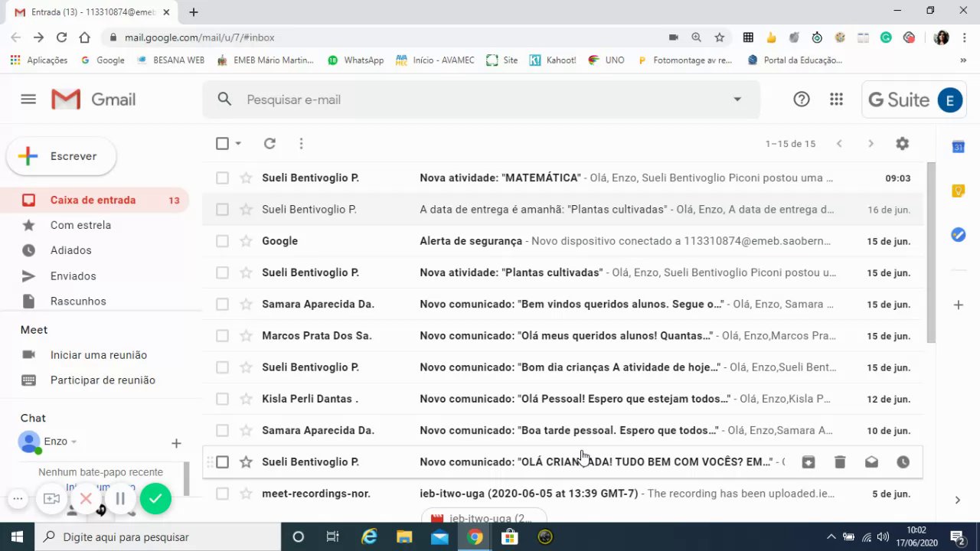The height and width of the screenshot is (551, 980).
Task: Mark the hovered message as read
Action: 871,462
